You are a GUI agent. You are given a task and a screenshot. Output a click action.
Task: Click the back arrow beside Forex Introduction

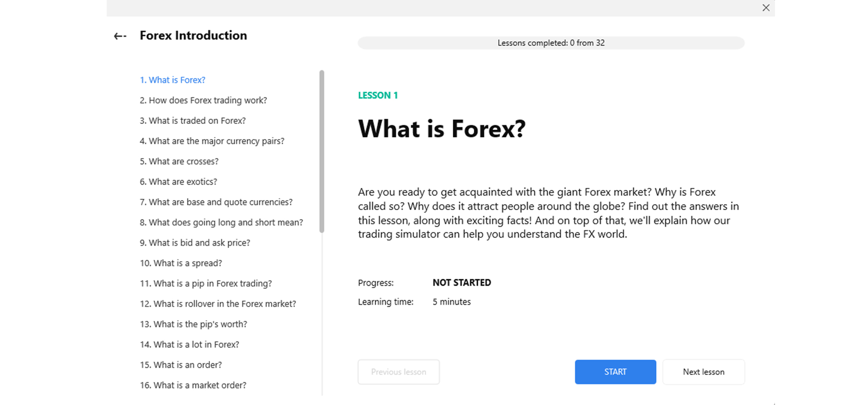point(120,36)
